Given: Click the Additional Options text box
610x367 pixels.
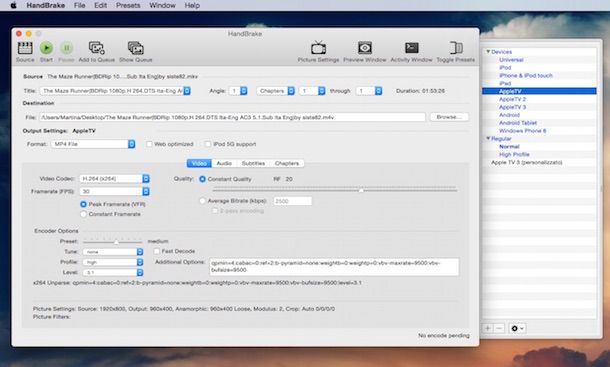Looking at the screenshot, I should (334, 267).
